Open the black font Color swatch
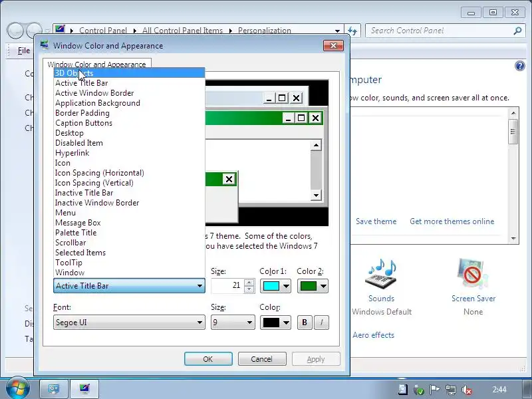The width and height of the screenshot is (532, 399). [275, 323]
